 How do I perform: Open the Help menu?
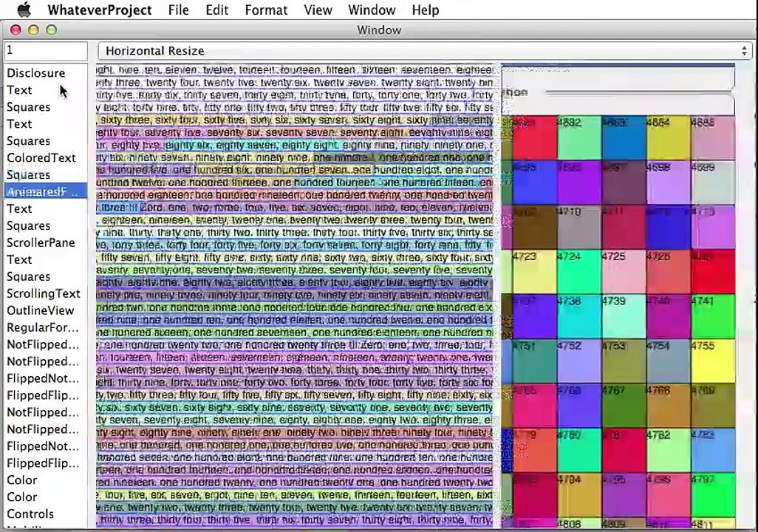(x=426, y=10)
